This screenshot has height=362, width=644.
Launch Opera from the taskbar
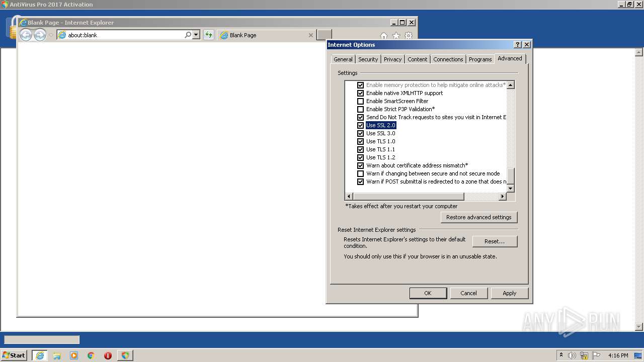coord(108,355)
